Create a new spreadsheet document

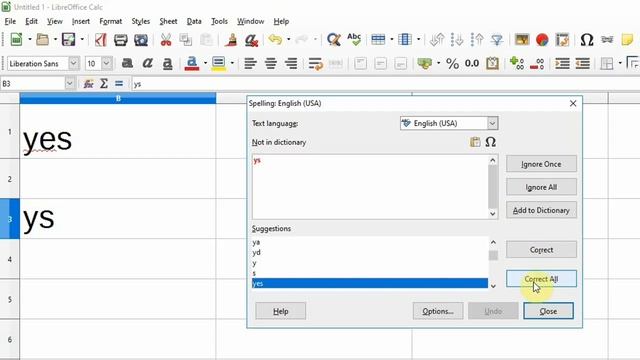tap(16, 40)
